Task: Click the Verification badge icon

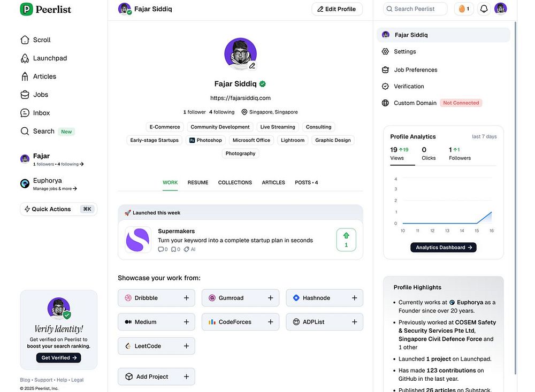Action: pyautogui.click(x=385, y=86)
